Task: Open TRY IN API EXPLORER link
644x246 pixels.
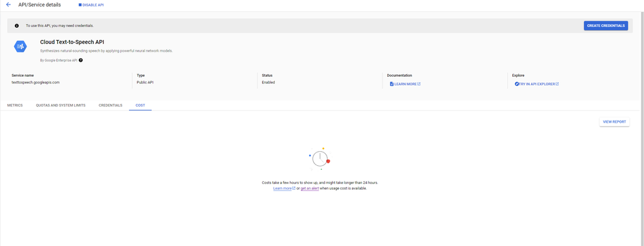Action: 536,84
